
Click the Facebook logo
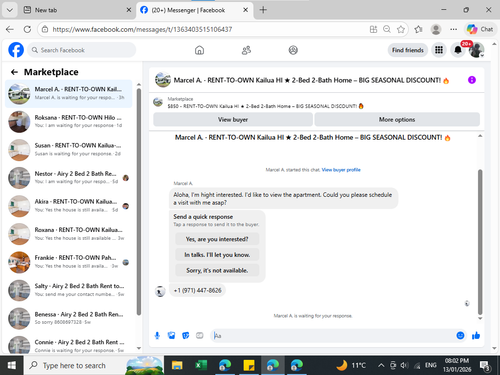point(16,50)
